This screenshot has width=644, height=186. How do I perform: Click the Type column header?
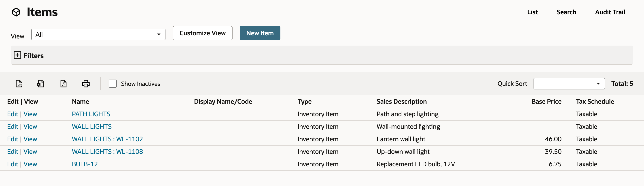click(x=305, y=101)
